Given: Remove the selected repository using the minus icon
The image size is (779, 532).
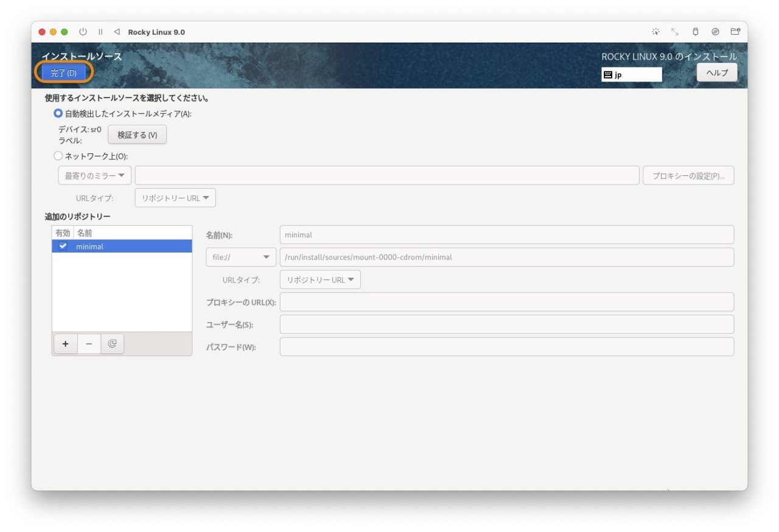Looking at the screenshot, I should tap(89, 343).
